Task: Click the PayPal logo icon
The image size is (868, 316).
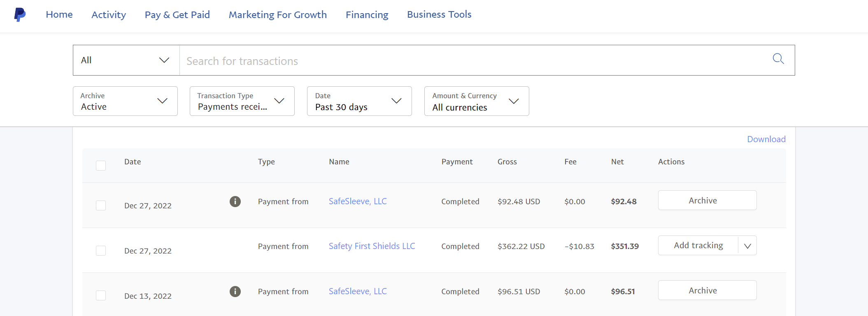Action: [x=20, y=14]
